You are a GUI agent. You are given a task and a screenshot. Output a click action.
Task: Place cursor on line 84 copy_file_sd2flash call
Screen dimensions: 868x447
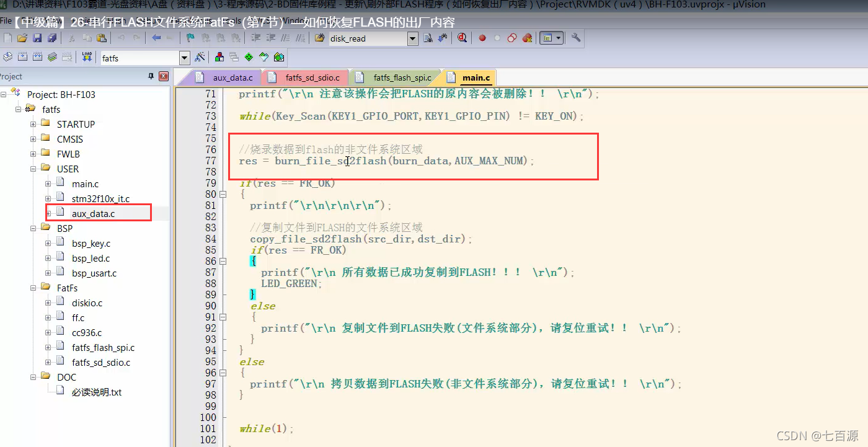361,239
